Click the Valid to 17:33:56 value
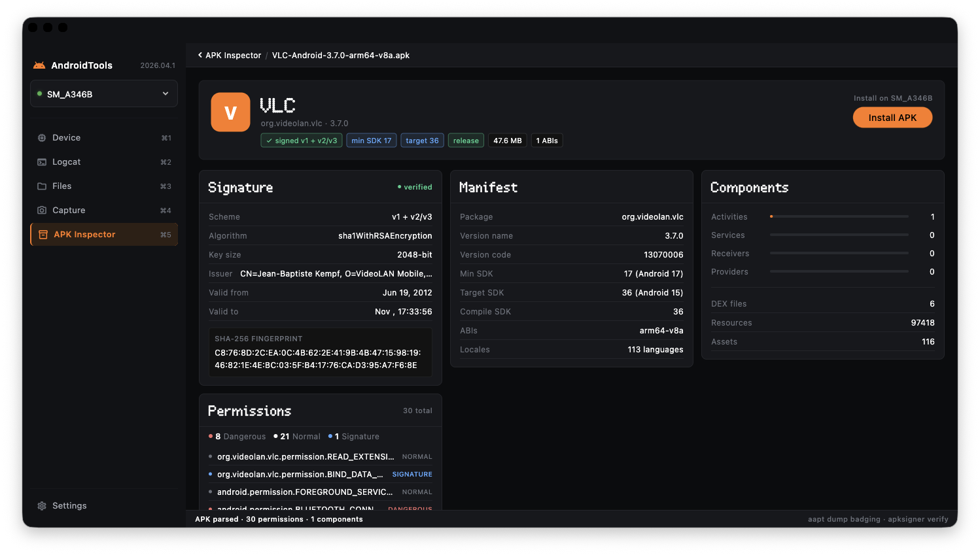The height and width of the screenshot is (555, 980). click(x=404, y=312)
